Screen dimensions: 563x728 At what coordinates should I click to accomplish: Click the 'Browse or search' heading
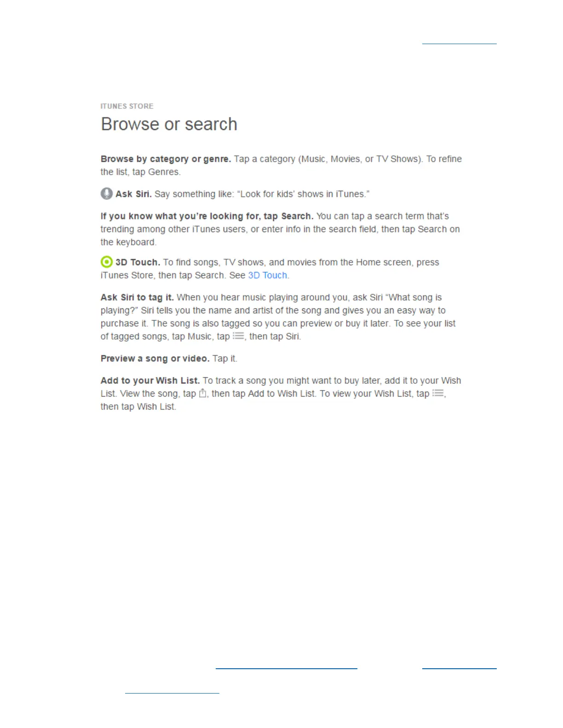(169, 124)
